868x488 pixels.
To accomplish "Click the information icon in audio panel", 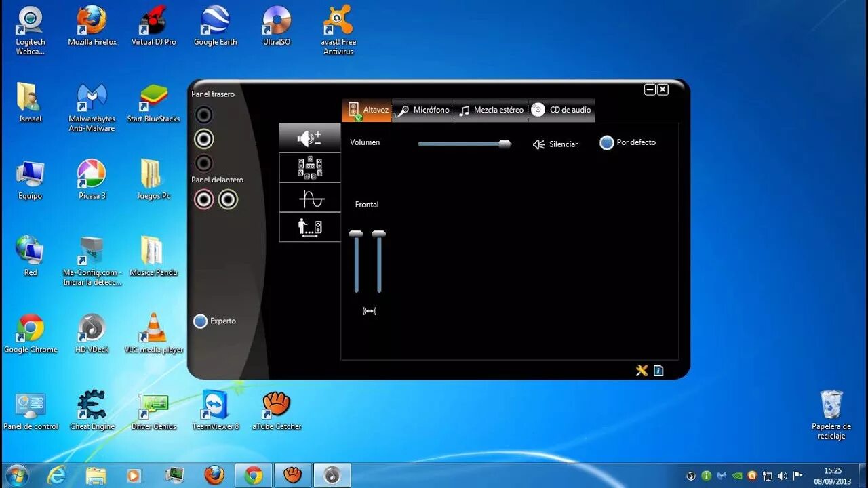I will 658,370.
